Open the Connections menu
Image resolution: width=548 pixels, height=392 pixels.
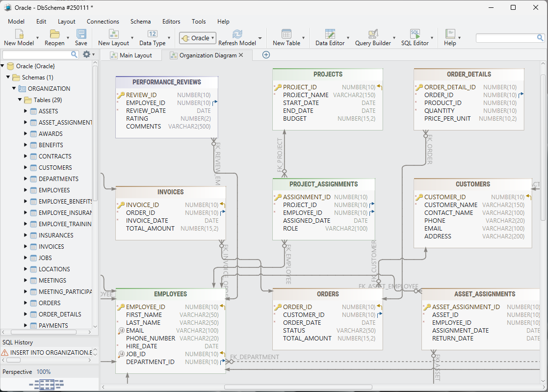[103, 21]
